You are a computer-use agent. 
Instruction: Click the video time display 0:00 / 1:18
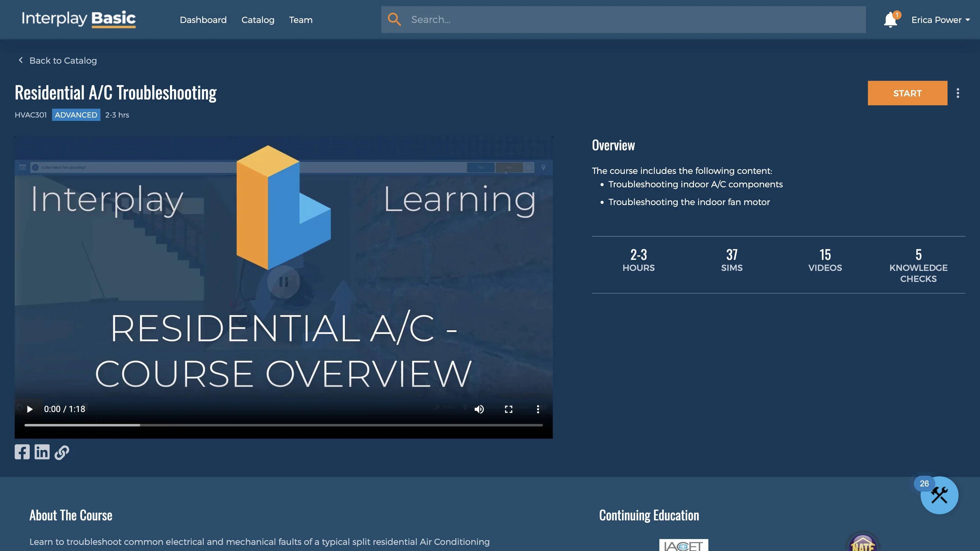tap(65, 409)
